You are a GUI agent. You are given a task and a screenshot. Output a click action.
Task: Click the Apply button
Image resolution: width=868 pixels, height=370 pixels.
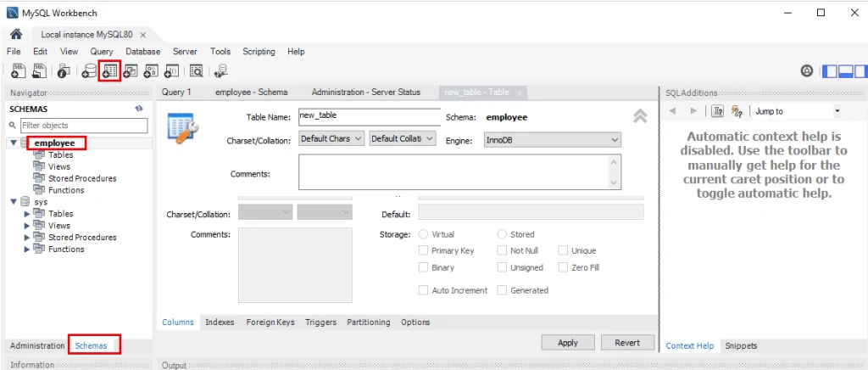click(568, 343)
